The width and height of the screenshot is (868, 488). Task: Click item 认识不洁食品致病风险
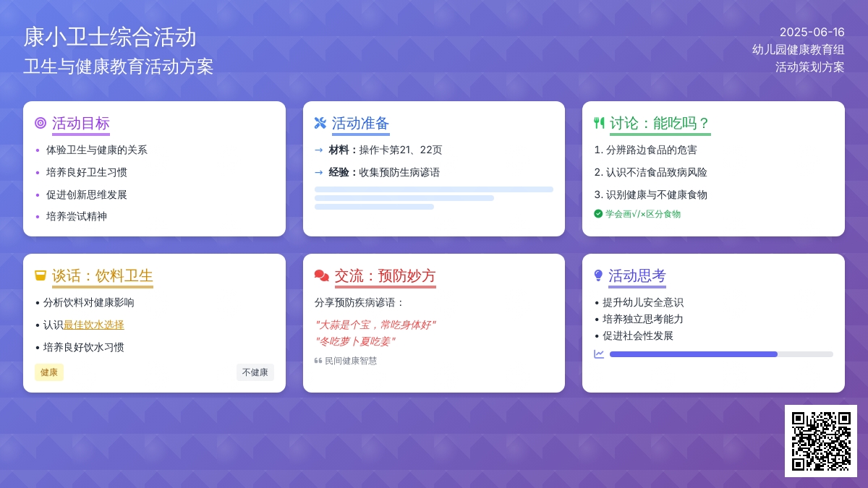[657, 172]
